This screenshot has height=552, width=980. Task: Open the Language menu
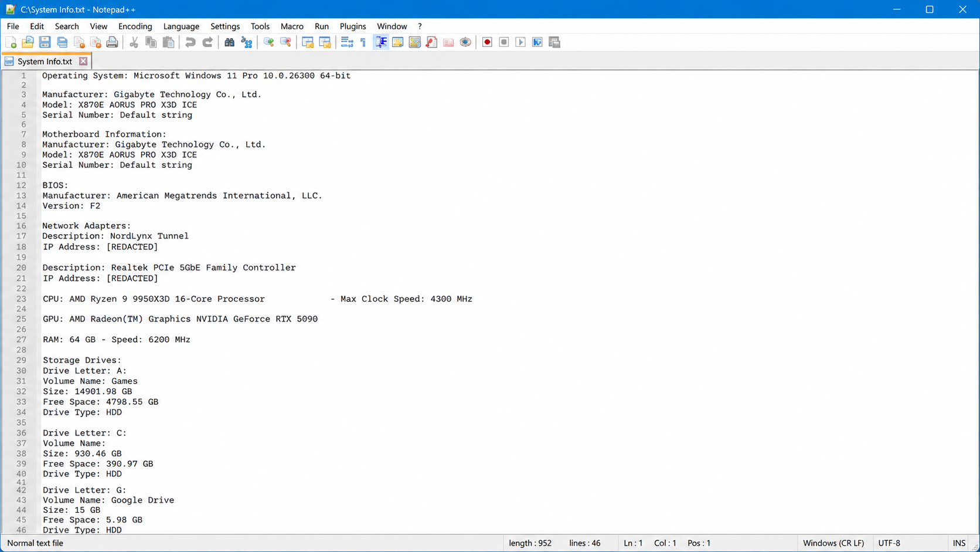click(181, 26)
